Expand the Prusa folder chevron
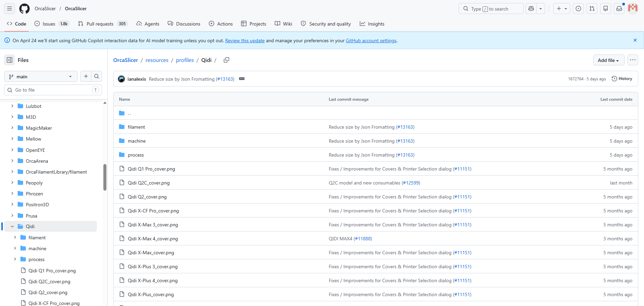This screenshot has height=306, width=644. (12, 216)
